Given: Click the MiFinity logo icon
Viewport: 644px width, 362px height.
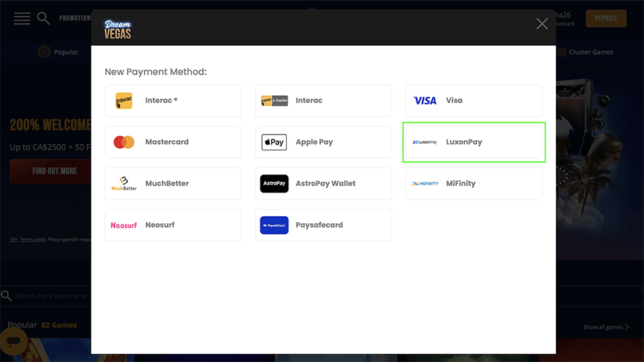Looking at the screenshot, I should [424, 183].
